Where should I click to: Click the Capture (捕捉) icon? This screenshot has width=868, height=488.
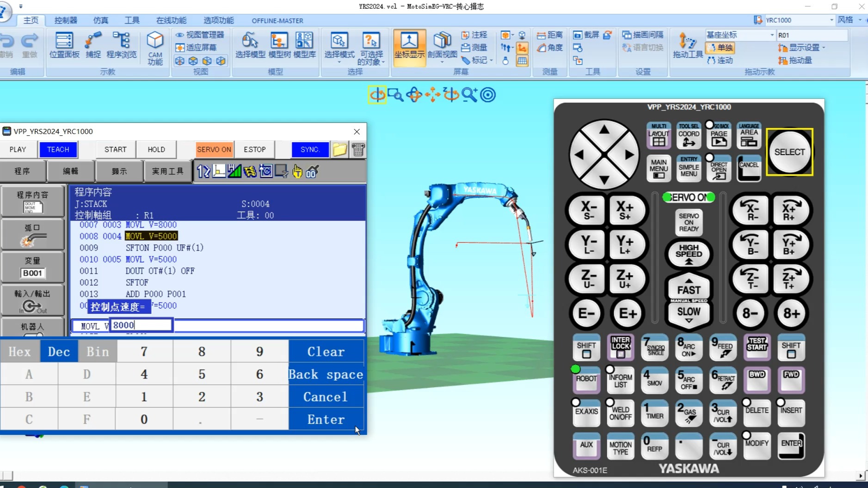click(93, 45)
